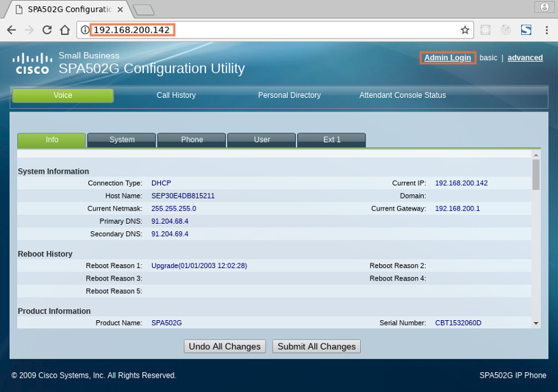
Task: Open Attendant Console Status tab
Action: 403,95
